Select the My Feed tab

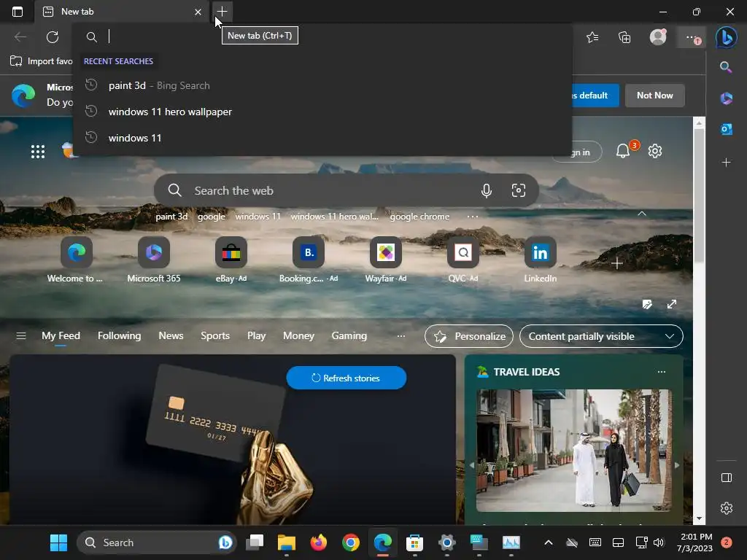(x=61, y=335)
